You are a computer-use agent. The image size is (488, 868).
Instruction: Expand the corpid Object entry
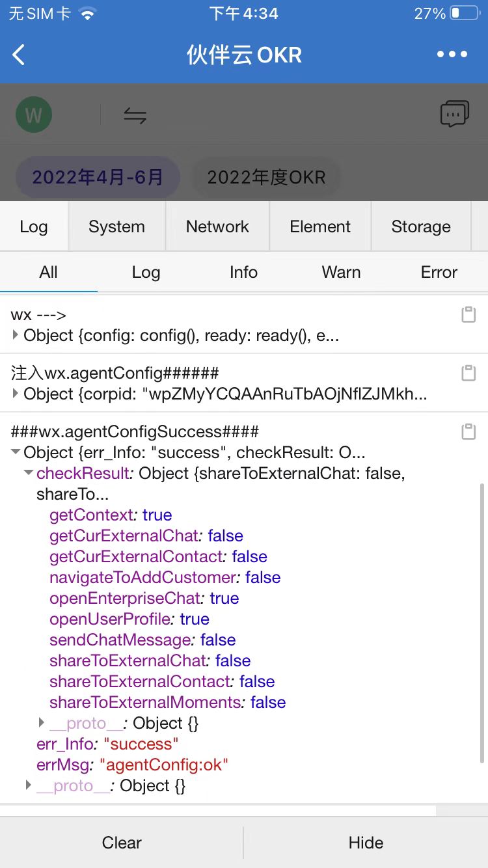16,394
